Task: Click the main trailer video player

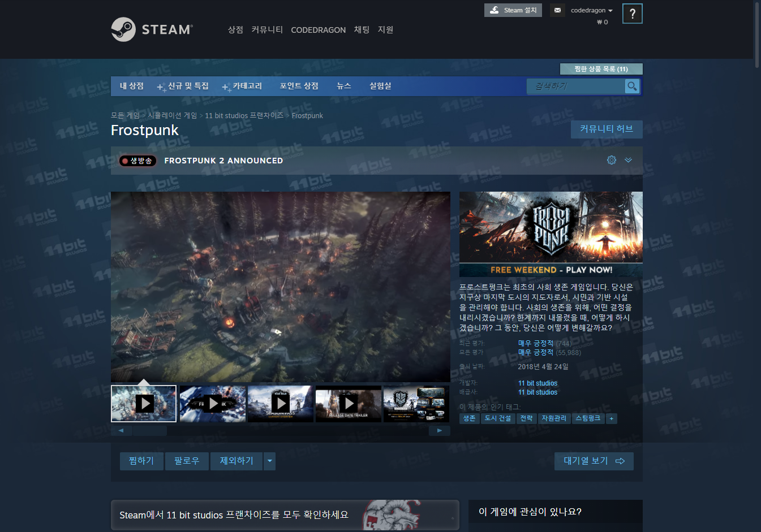Action: point(281,287)
